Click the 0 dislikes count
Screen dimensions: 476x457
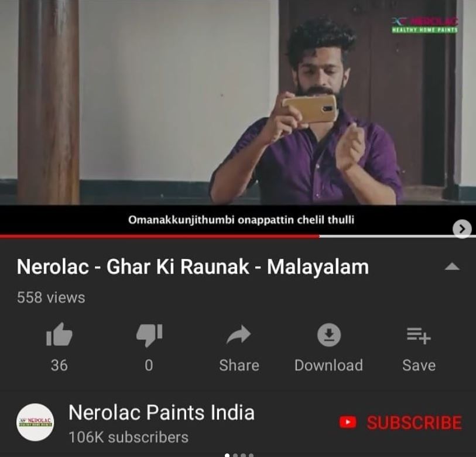[149, 365]
